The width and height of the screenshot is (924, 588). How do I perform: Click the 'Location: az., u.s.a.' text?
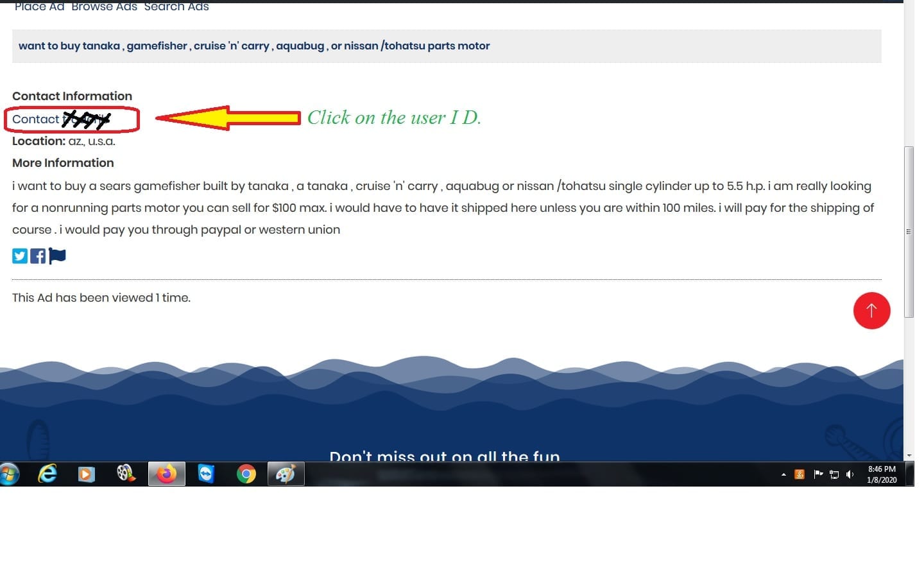pyautogui.click(x=64, y=141)
